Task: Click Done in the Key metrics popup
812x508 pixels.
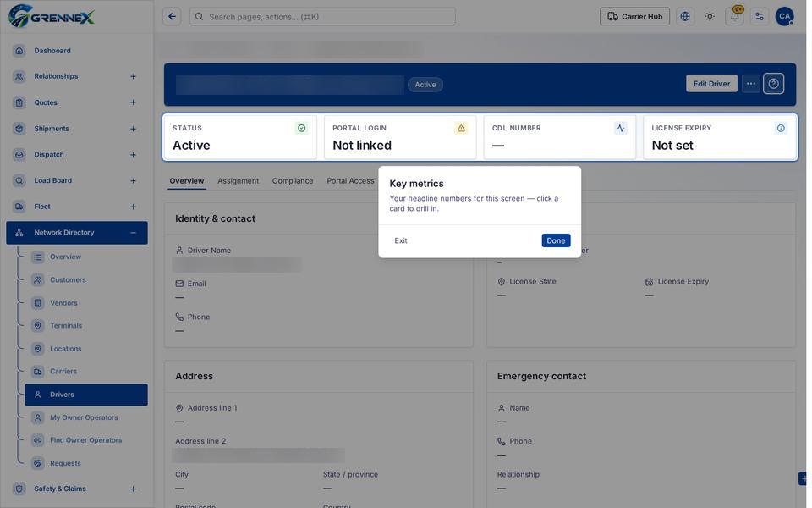Action: point(556,240)
